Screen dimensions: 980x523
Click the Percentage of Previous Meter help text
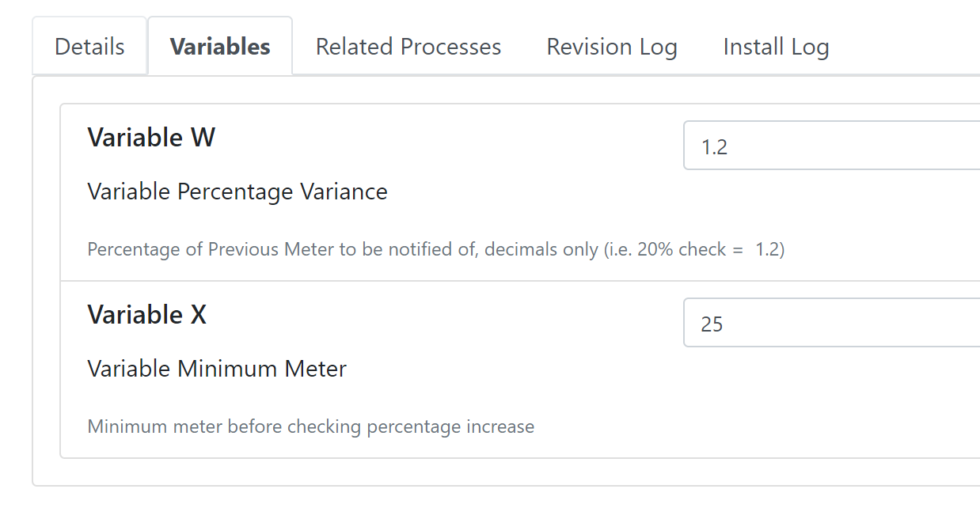coord(435,250)
